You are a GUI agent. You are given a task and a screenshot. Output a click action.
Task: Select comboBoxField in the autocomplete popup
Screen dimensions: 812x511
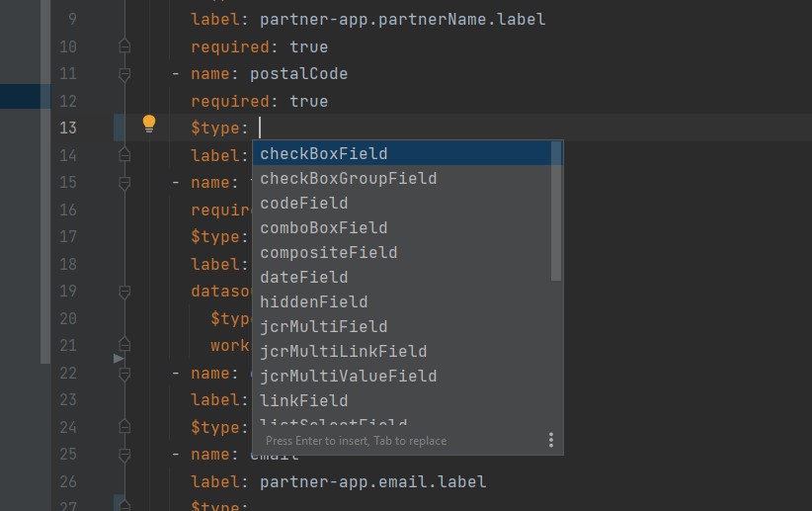[324, 228]
